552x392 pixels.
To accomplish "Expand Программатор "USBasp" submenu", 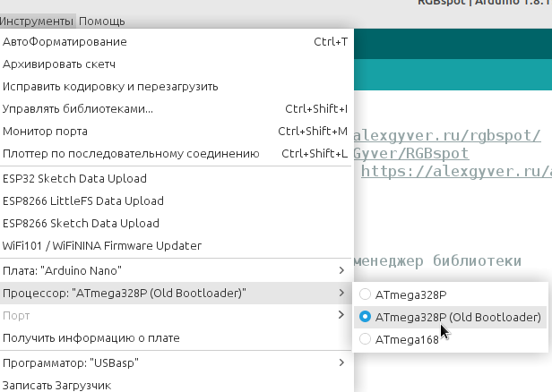I will tap(176, 362).
